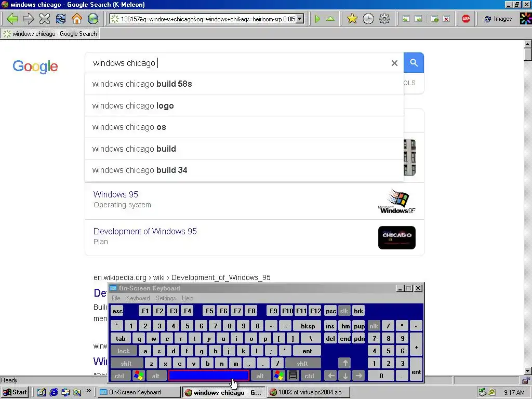Open a new tab with the green plus icon
The height and width of the screenshot is (399, 532).
(x=434, y=19)
